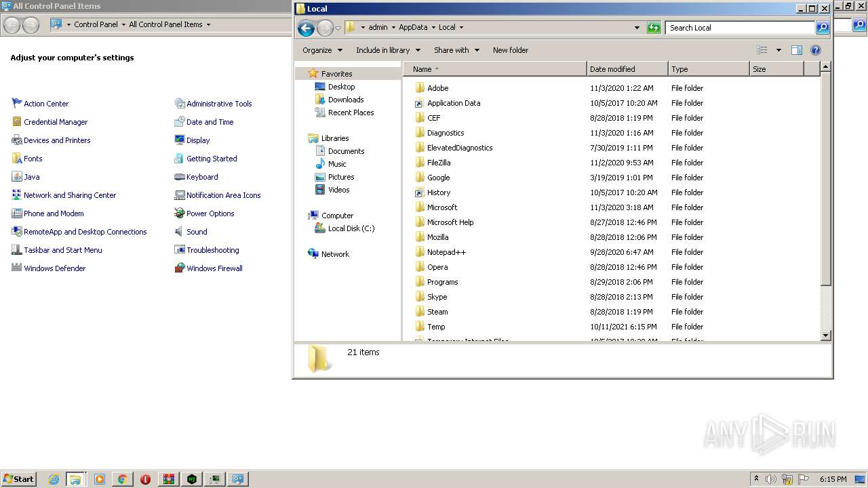The width and height of the screenshot is (868, 488).
Task: Select Favorites in navigation pane
Action: [x=336, y=74]
